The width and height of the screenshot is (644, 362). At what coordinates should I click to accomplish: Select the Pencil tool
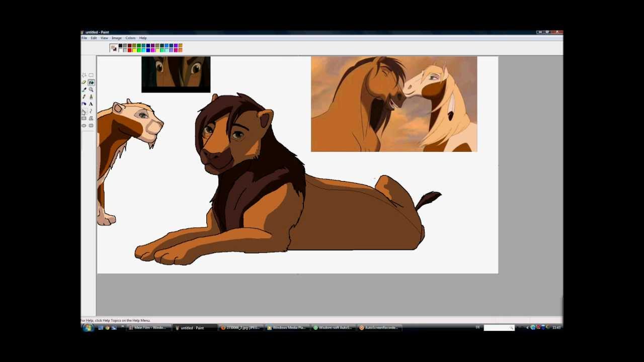point(84,97)
